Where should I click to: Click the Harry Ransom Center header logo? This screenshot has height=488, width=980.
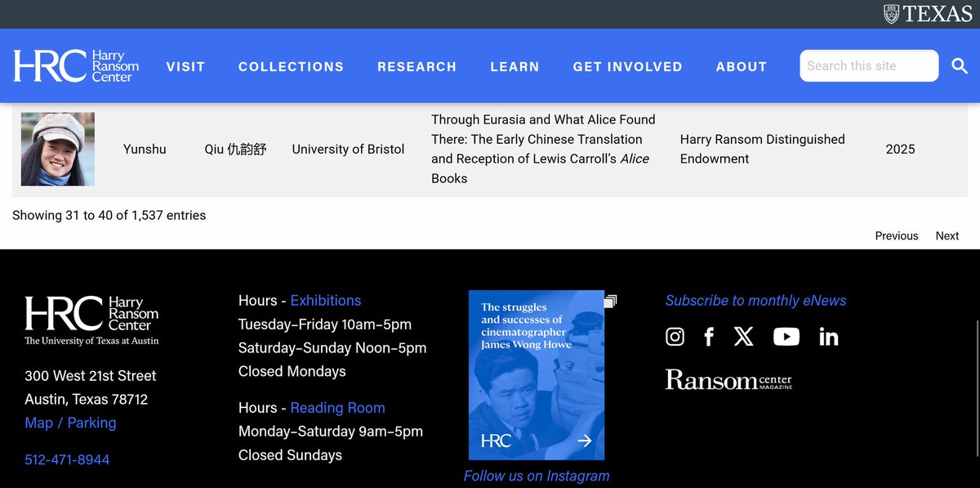(x=76, y=66)
